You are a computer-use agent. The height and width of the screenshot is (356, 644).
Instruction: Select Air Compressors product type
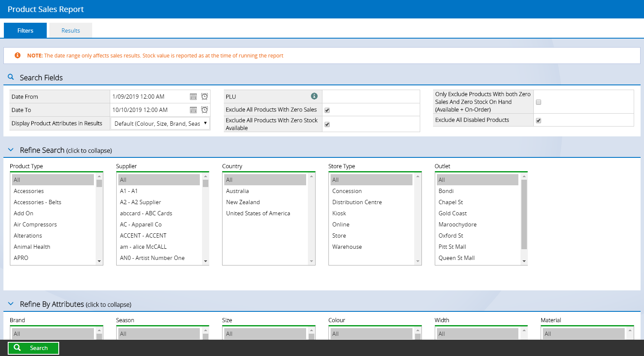53,224
